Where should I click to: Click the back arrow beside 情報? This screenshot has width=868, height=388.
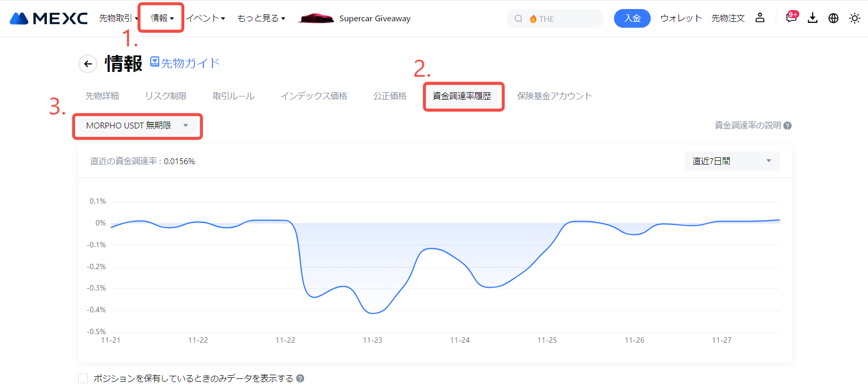[x=88, y=64]
